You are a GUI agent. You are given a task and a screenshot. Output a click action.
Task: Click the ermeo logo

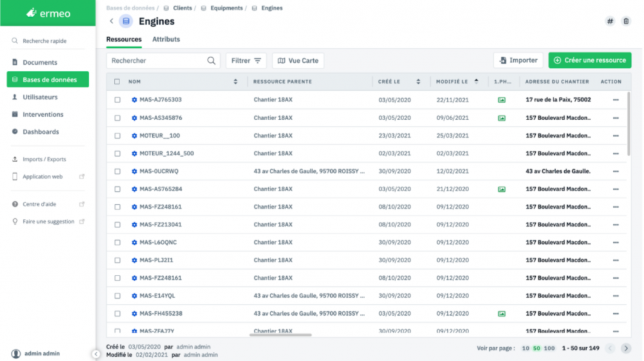coord(48,13)
